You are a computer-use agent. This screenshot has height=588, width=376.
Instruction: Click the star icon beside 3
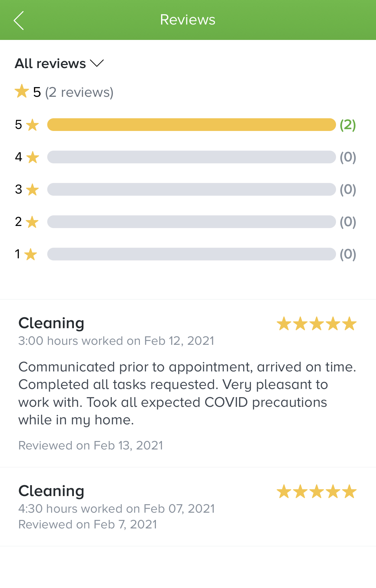[x=32, y=190]
